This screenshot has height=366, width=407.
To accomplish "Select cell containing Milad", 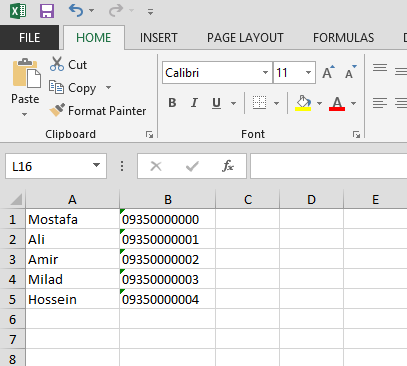I will [72, 279].
